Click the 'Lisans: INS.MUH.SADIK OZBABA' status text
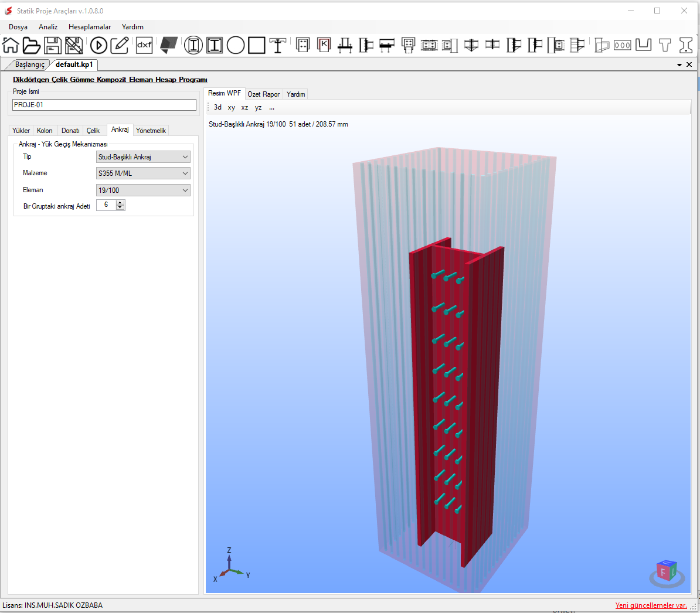Screen dimensions: 700x613 [x=52, y=605]
